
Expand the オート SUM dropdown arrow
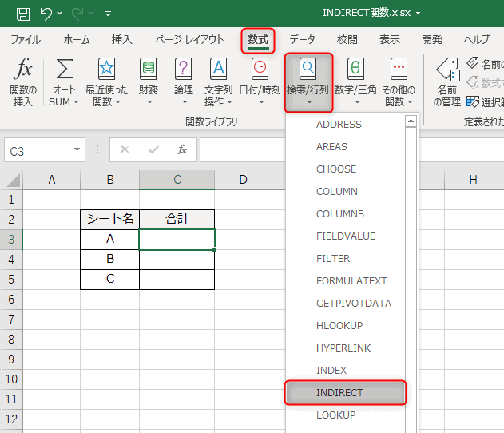pyautogui.click(x=76, y=102)
